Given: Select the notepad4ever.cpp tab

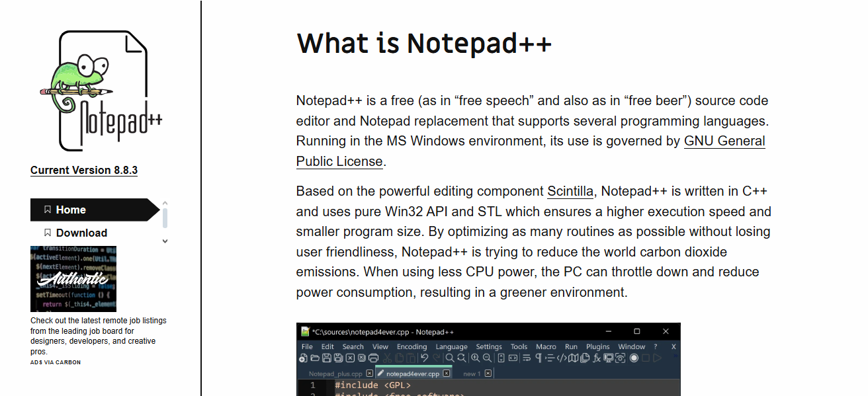Looking at the screenshot, I should (x=414, y=374).
